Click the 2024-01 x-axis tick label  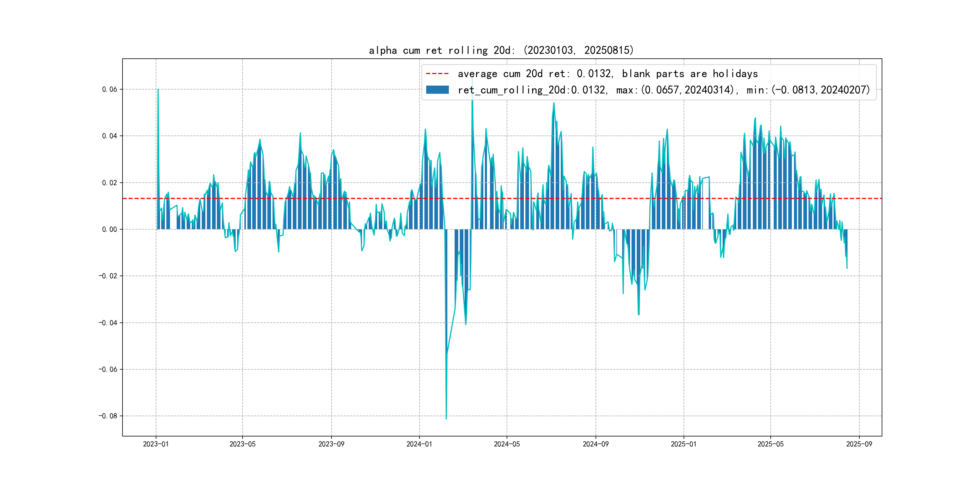(419, 444)
